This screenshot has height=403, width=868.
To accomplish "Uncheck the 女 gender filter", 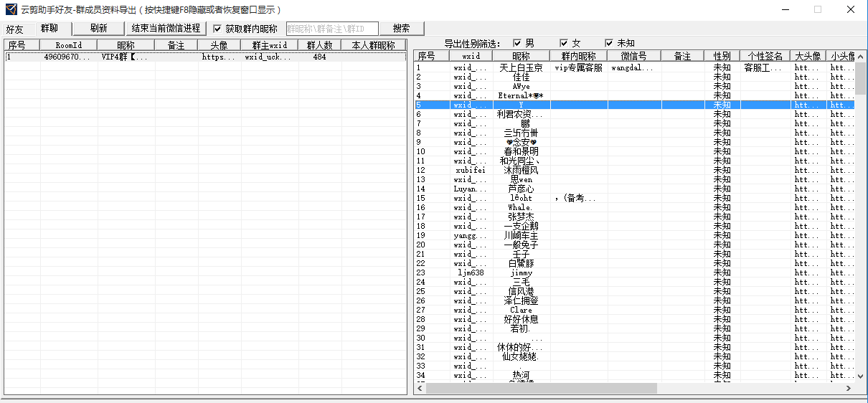I will [564, 43].
